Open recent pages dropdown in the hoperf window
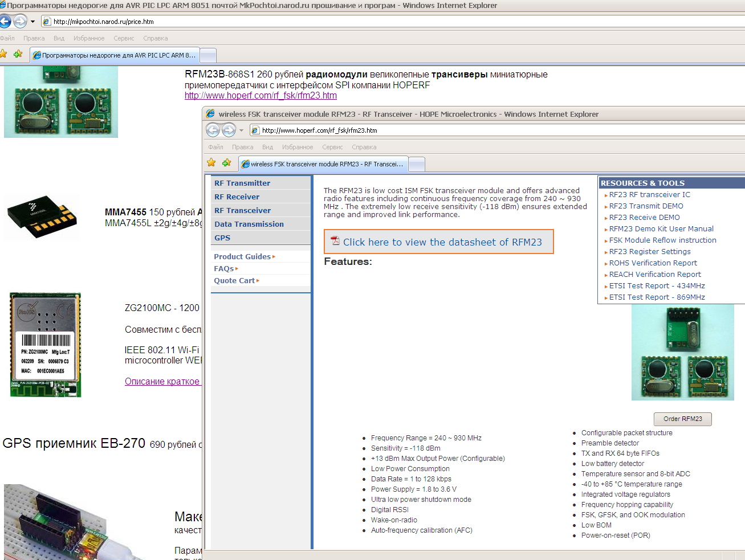745x560 pixels. pos(241,130)
